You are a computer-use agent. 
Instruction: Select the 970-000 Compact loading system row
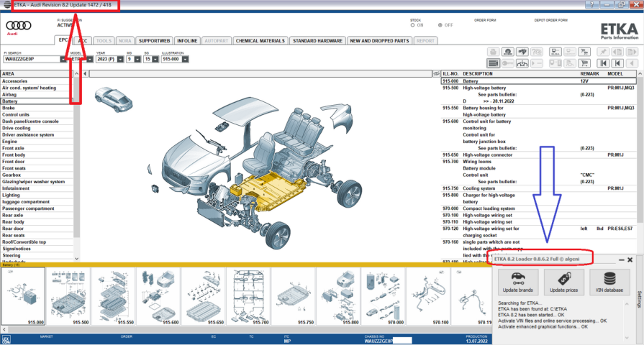[x=539, y=208]
